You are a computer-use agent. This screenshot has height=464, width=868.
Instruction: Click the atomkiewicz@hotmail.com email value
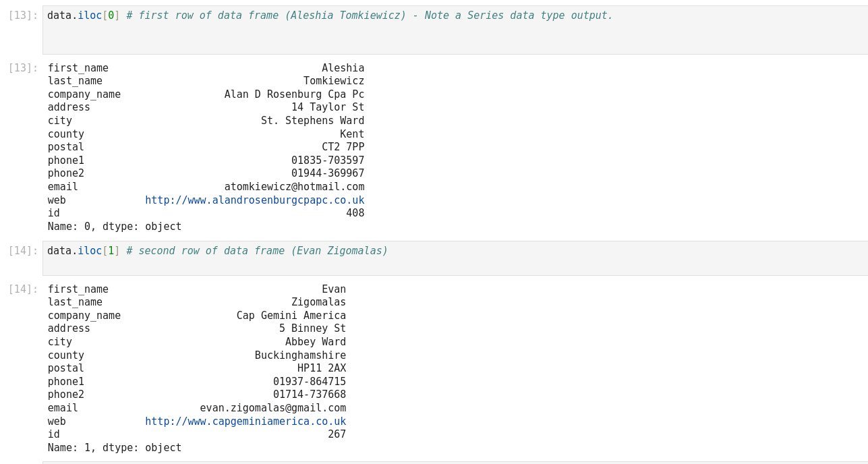click(x=294, y=187)
